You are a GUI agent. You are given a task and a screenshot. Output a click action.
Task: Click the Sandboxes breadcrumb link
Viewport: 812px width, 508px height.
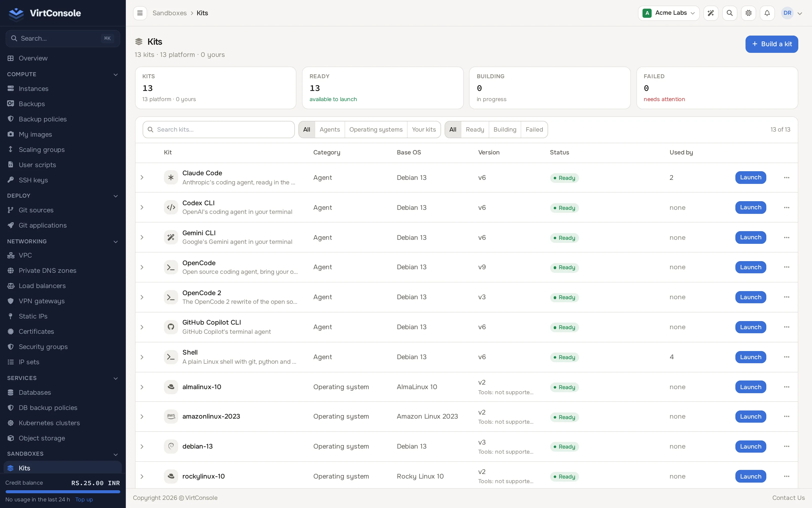(170, 13)
